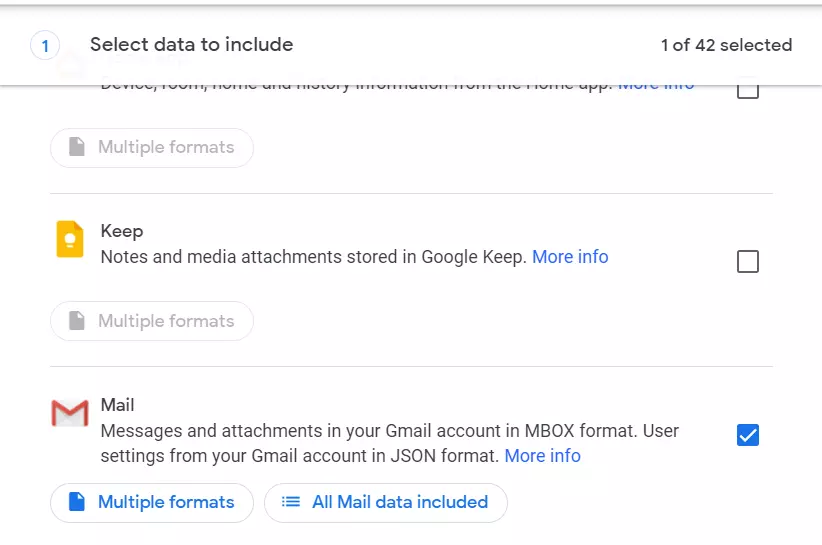The width and height of the screenshot is (822, 545).
Task: Click the Gmail envelope icon
Action: pyautogui.click(x=70, y=412)
